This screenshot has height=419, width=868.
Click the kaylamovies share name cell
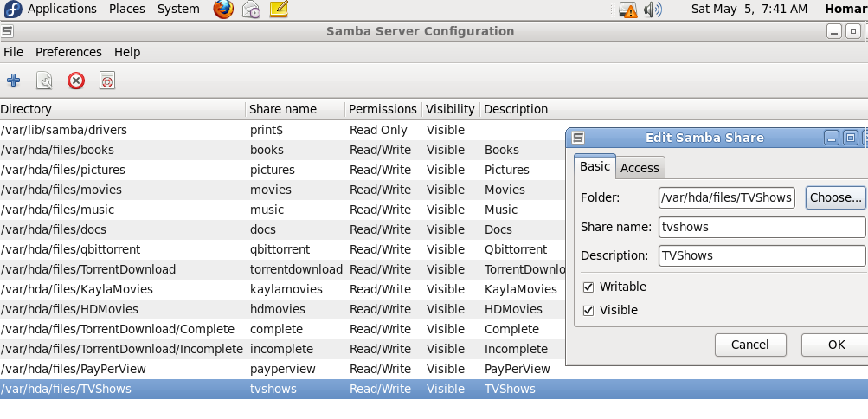286,289
